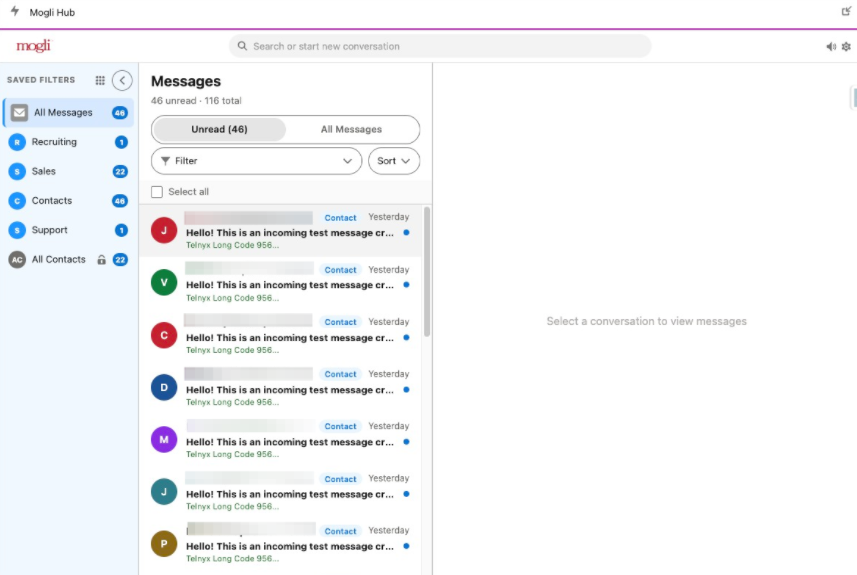Collapse the saved filters sidebar arrow

tap(122, 80)
